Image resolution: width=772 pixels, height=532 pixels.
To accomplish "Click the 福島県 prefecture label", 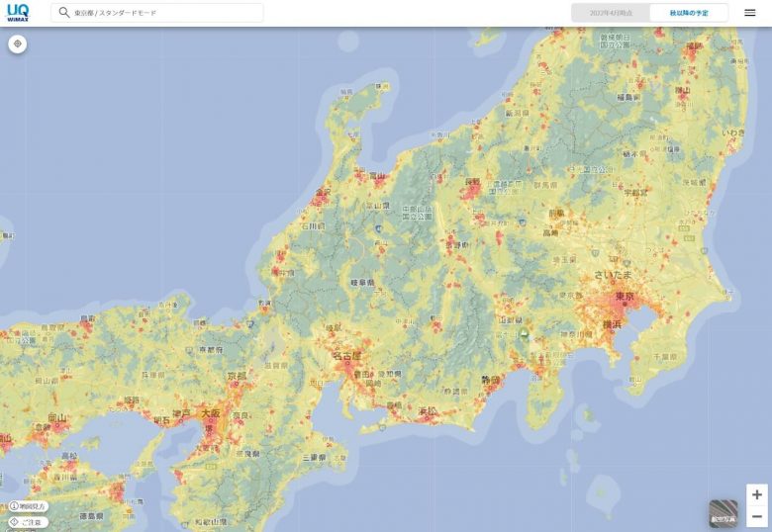I will pos(628,97).
